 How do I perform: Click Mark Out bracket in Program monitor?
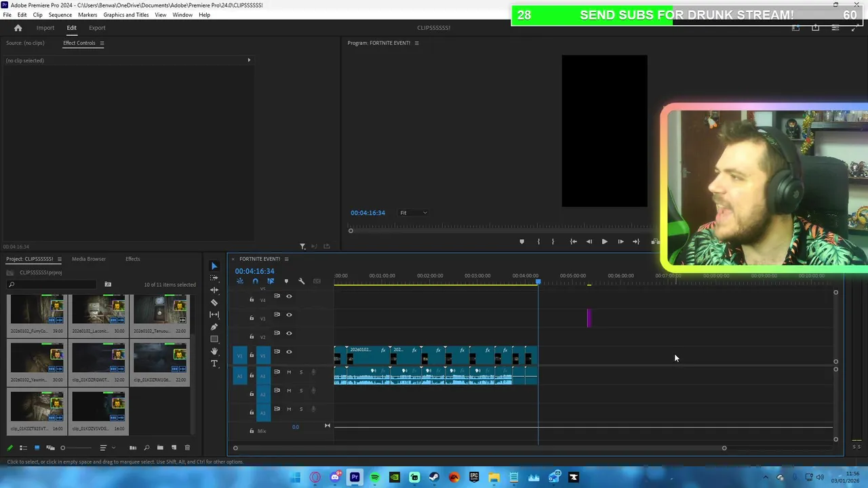point(553,241)
